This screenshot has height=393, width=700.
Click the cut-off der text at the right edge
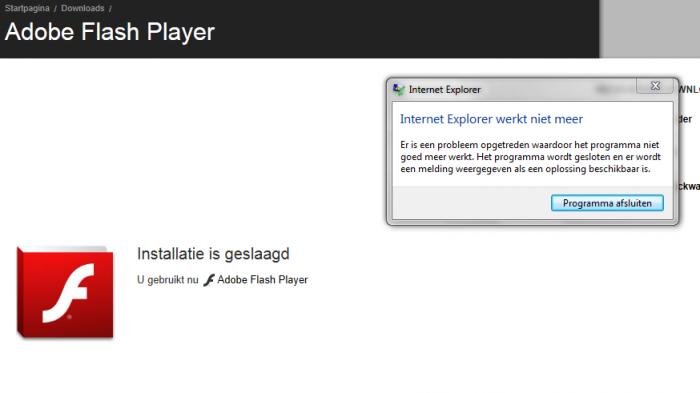pyautogui.click(x=685, y=119)
